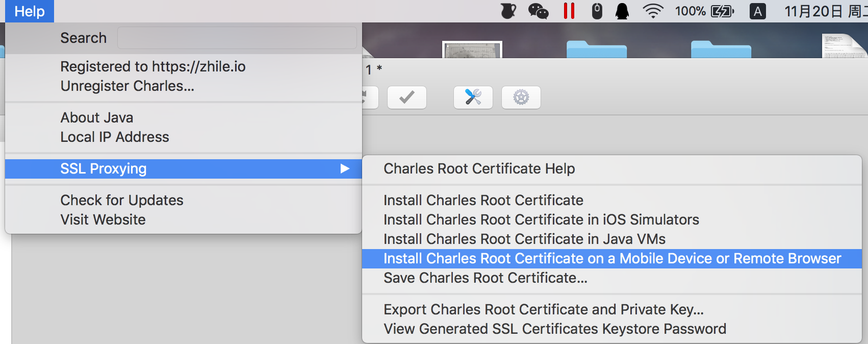This screenshot has width=868, height=344.
Task: Open Charles Root Certificate Help
Action: (612, 168)
